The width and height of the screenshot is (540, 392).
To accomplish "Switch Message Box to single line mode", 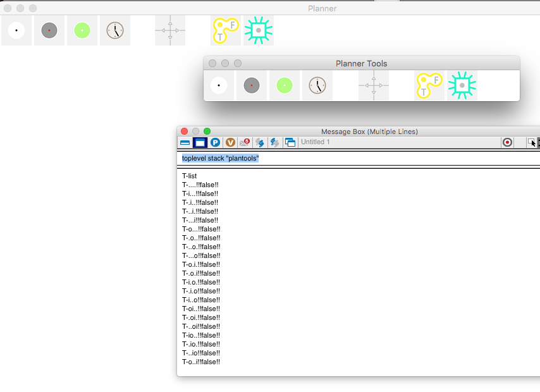I will 185,143.
